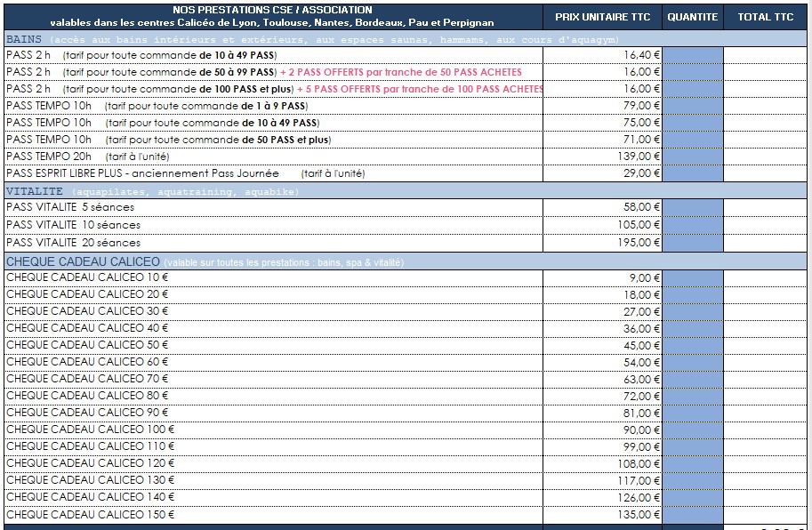This screenshot has width=812, height=530.
Task: Click the CHEQUE CADEAU CALICEO 40 € label
Action: coord(87,327)
